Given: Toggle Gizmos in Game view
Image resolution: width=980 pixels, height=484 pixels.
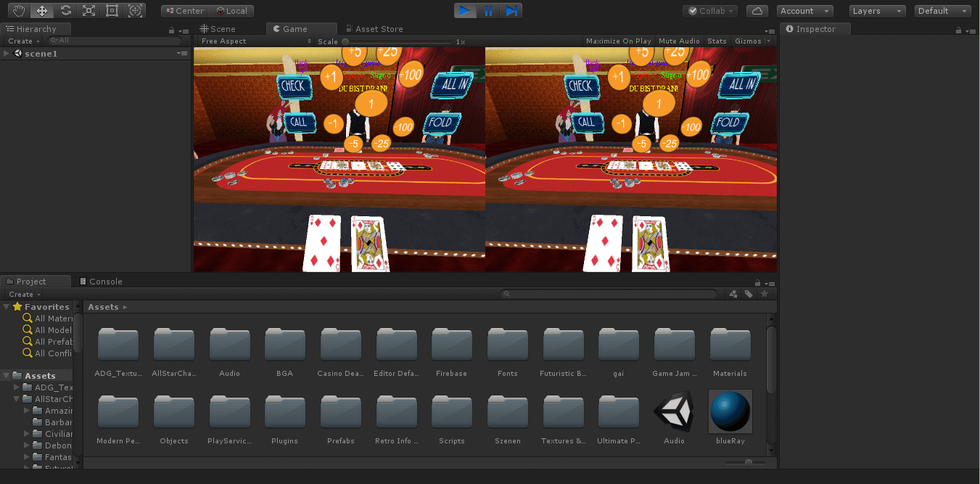Looking at the screenshot, I should click(747, 41).
